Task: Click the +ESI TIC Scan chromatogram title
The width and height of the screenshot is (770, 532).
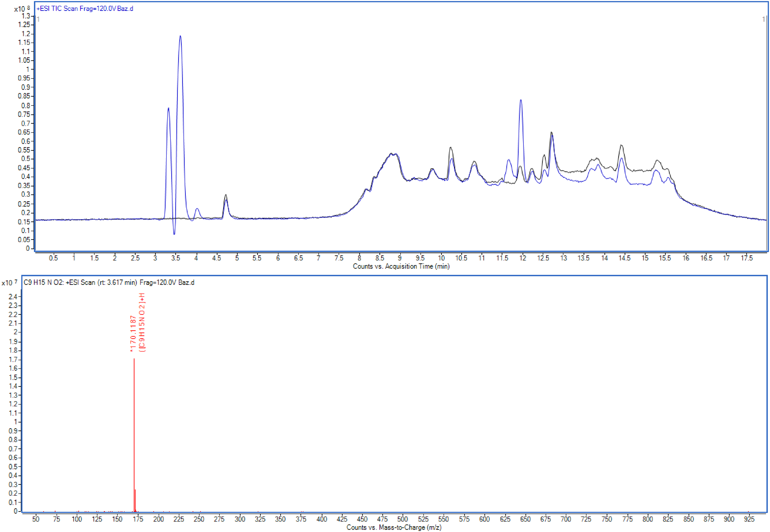Action: pyautogui.click(x=85, y=9)
